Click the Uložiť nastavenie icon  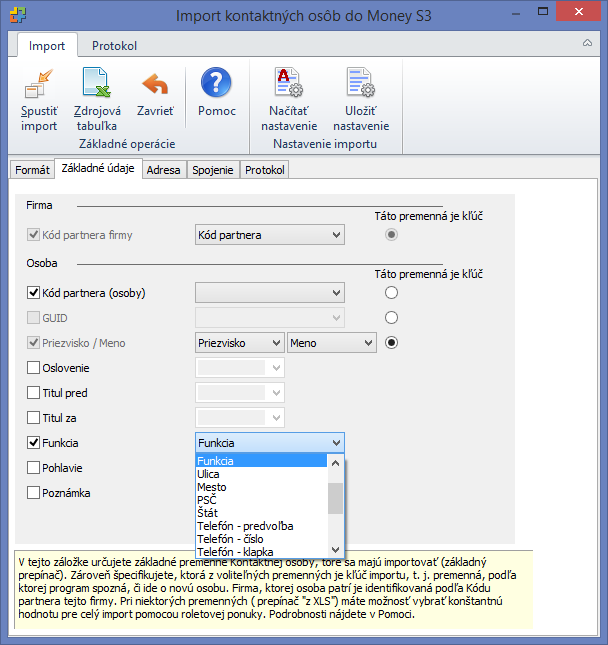pos(361,82)
